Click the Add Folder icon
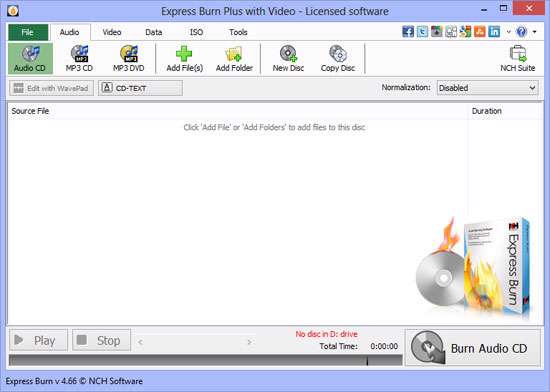Image resolution: width=550 pixels, height=392 pixels. point(234,59)
